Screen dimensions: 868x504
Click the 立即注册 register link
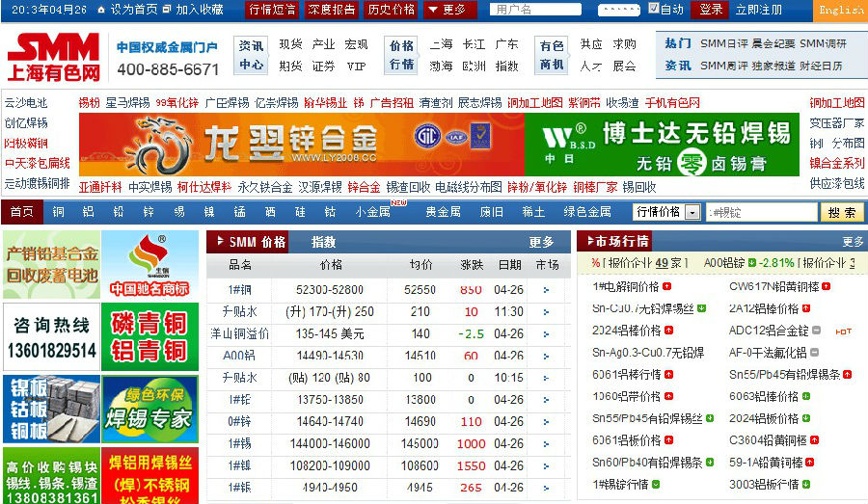[x=758, y=10]
